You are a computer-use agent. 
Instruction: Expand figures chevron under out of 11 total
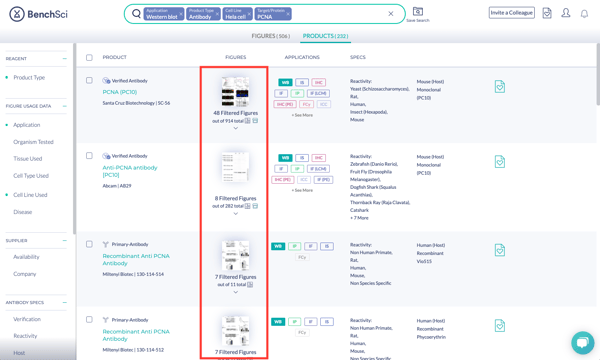pos(236,292)
